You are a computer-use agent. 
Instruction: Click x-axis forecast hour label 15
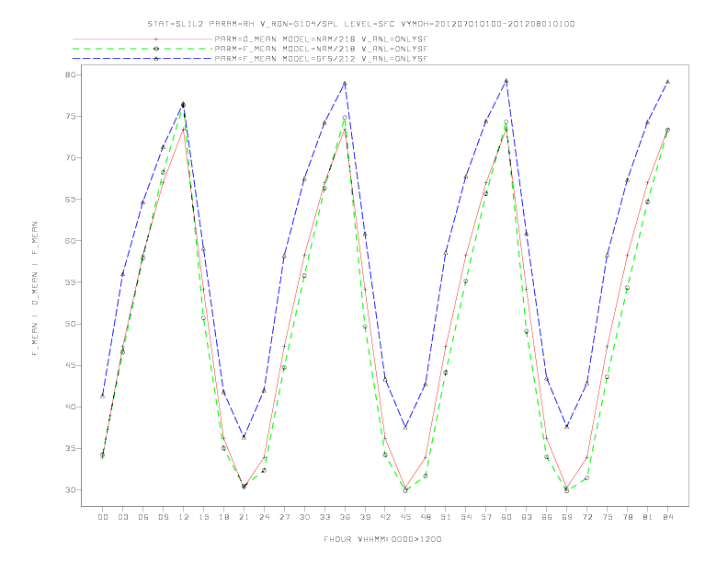203,517
